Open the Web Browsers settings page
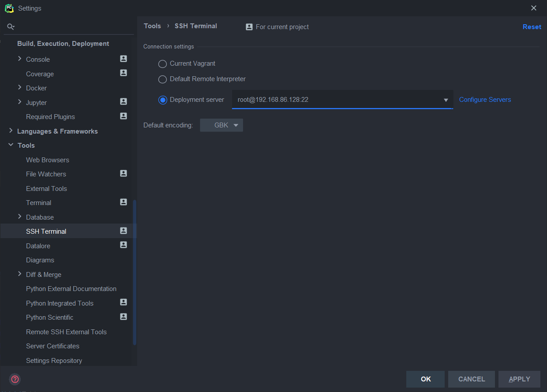 point(48,160)
